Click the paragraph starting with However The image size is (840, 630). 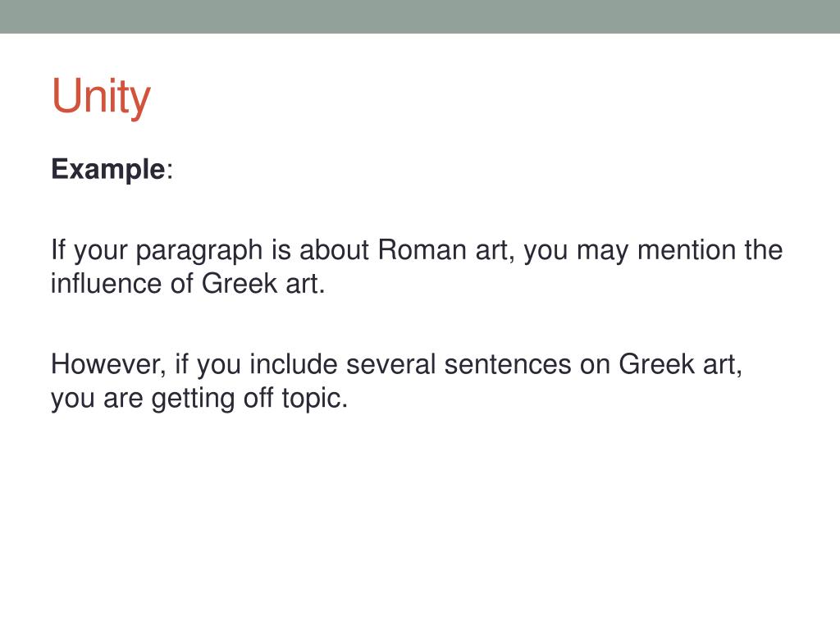(x=396, y=381)
